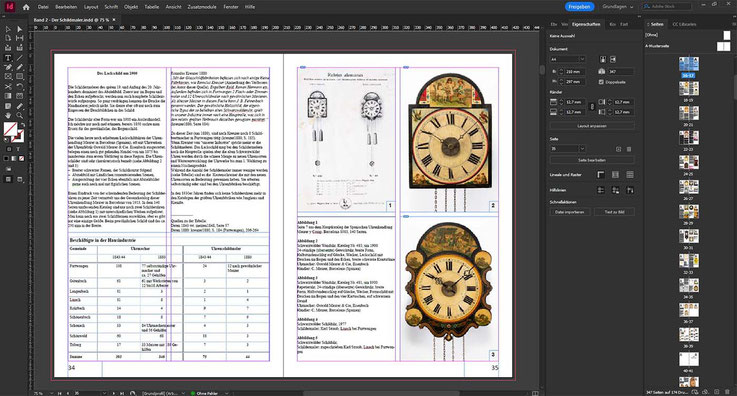Click the Layout anpassen button
This screenshot has width=737, height=396.
592,126
